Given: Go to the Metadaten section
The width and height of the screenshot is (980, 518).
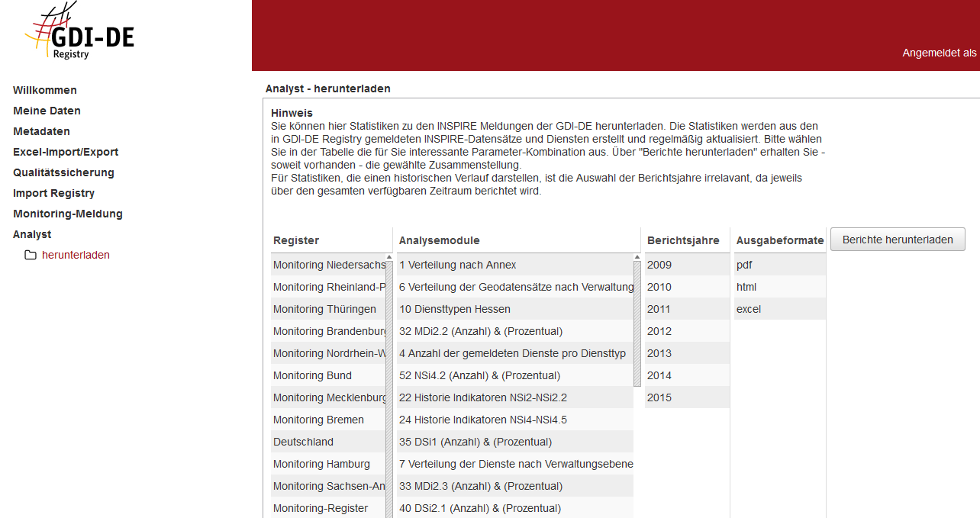Looking at the screenshot, I should coord(41,131).
